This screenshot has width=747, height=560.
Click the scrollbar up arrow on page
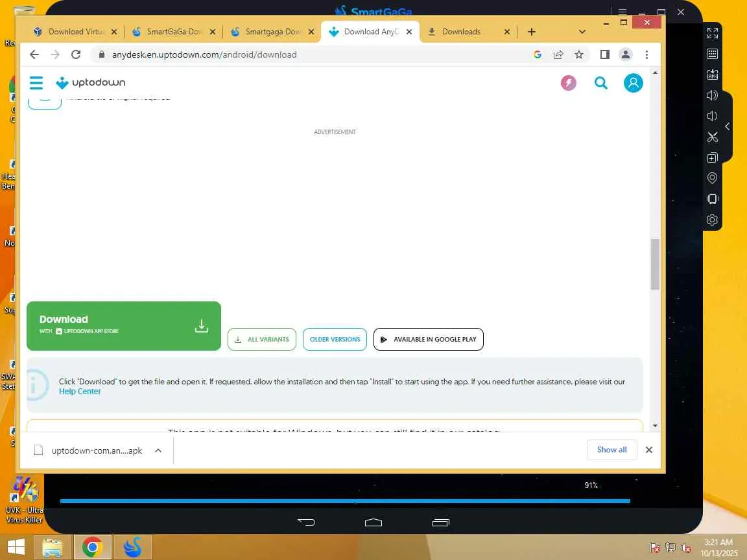pos(655,73)
